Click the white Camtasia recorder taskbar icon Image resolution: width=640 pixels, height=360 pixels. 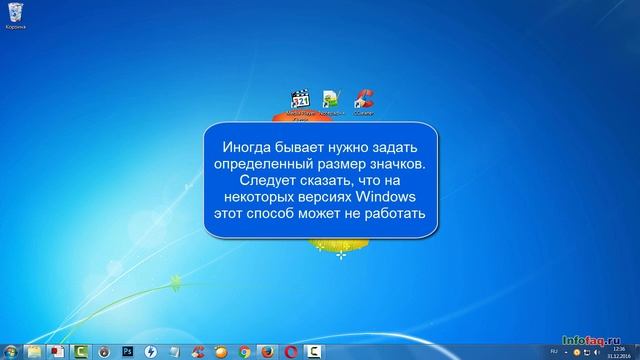(x=313, y=351)
